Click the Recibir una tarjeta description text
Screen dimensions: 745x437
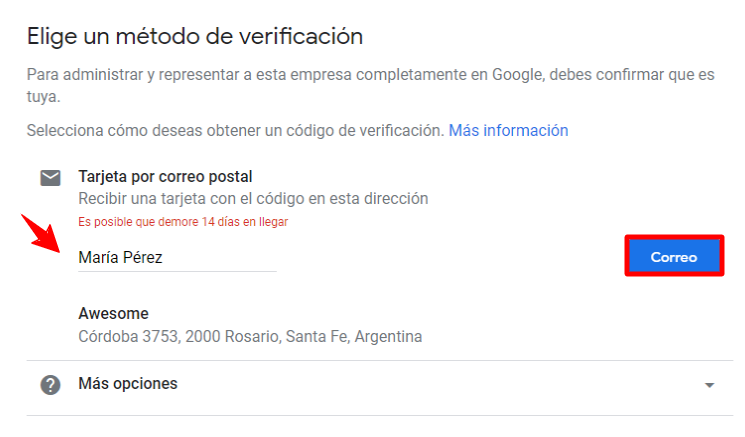click(x=253, y=199)
